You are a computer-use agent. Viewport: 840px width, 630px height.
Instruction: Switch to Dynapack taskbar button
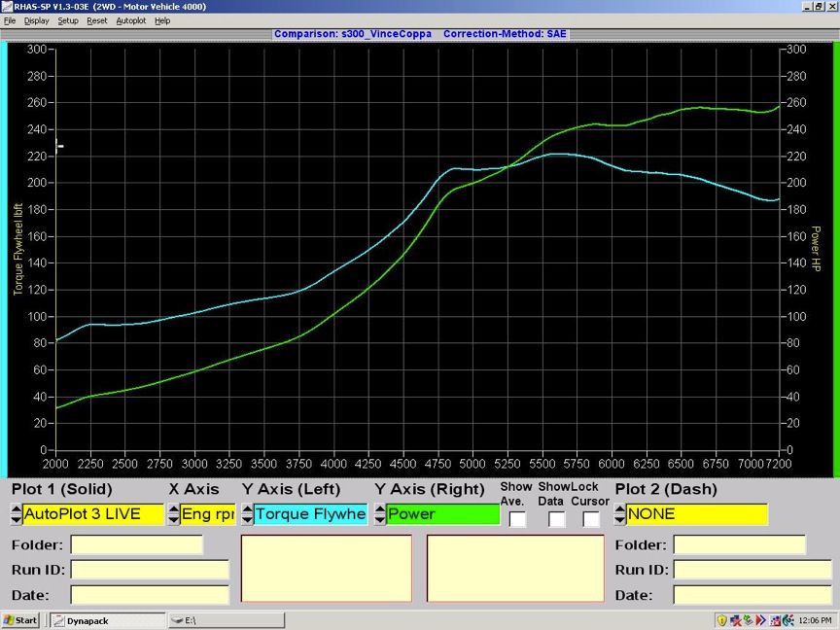coord(107,620)
